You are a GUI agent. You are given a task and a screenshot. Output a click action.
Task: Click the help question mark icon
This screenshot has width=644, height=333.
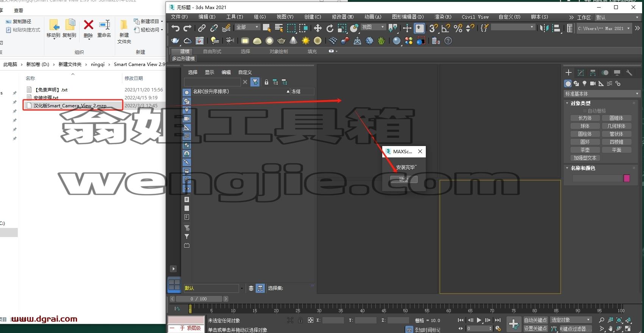click(448, 41)
